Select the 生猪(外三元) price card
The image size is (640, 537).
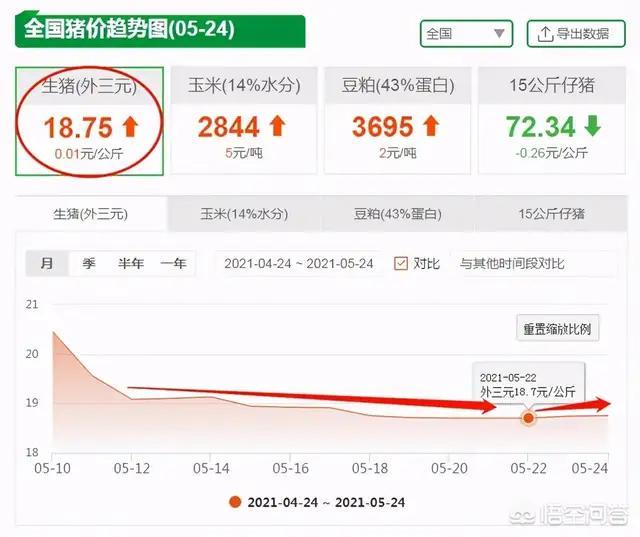pos(89,121)
